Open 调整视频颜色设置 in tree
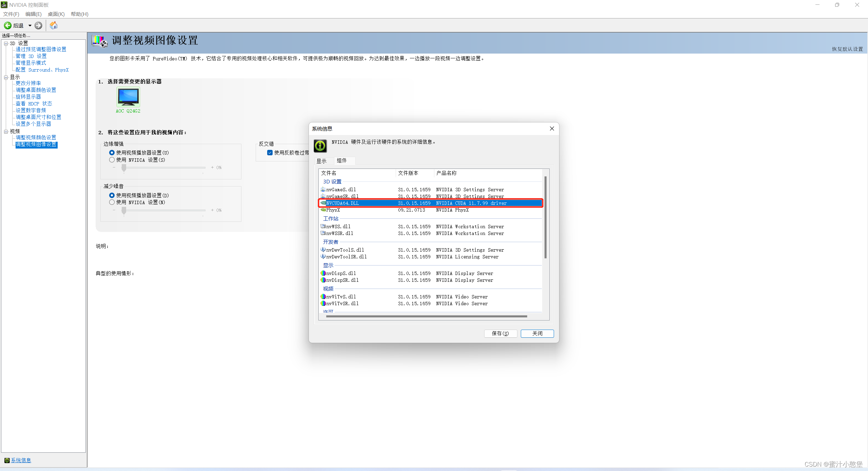The image size is (868, 471). coord(36,137)
